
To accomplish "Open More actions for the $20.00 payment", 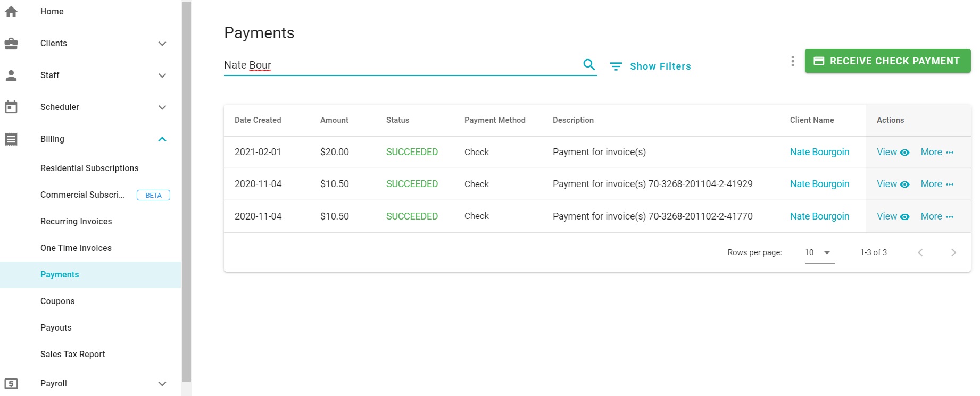I will (x=937, y=152).
